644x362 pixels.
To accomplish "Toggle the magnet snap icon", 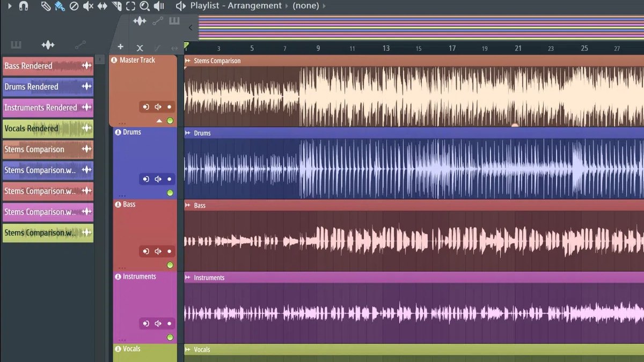I will click(x=23, y=6).
